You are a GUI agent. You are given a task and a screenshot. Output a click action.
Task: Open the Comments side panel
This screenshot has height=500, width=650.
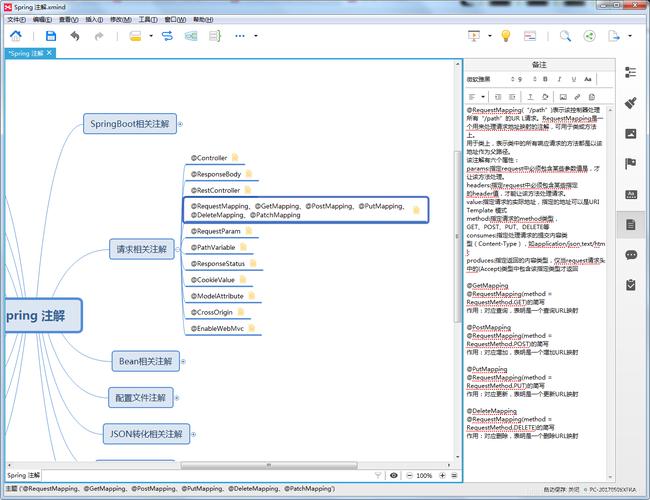point(631,255)
